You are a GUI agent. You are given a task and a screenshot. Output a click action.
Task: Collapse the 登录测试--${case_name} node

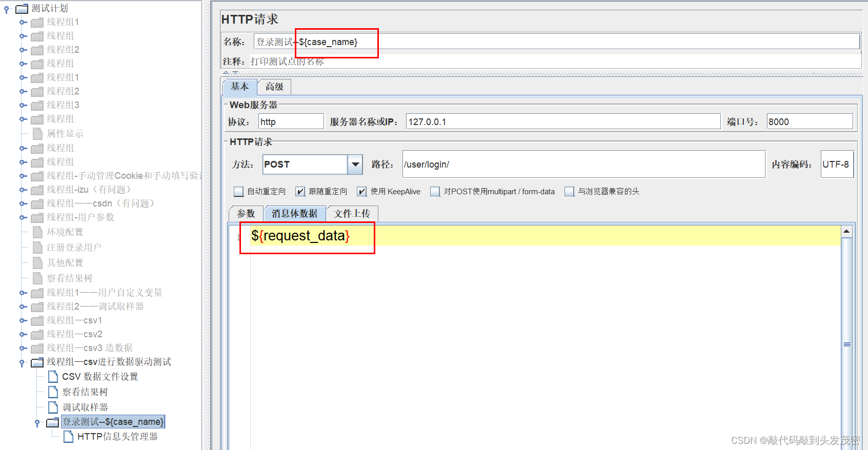[37, 423]
